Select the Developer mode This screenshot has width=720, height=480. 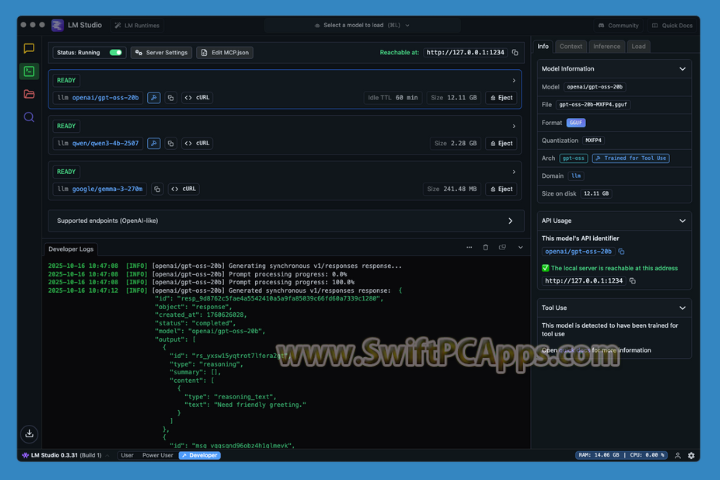click(x=200, y=455)
